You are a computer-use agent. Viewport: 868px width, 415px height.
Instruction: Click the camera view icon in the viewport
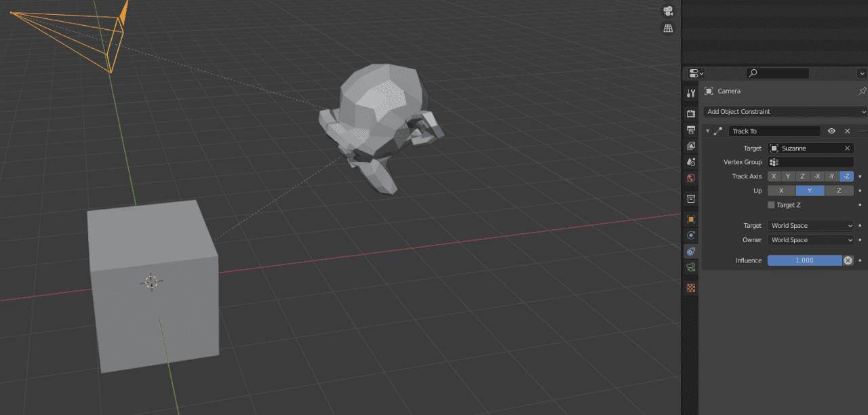pyautogui.click(x=668, y=11)
